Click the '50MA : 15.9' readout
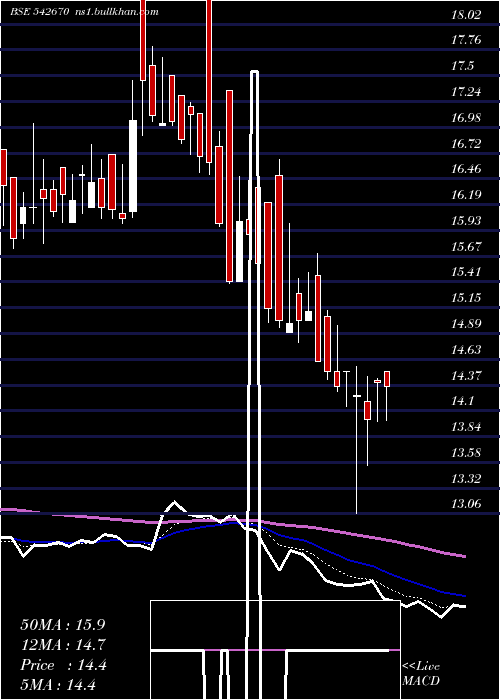Image resolution: width=500 pixels, height=700 pixels. (63, 625)
